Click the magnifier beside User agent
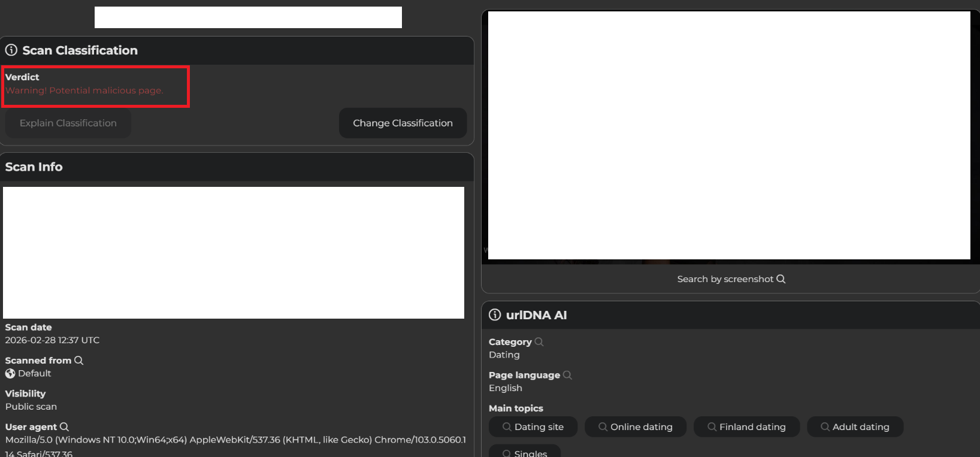This screenshot has height=457, width=980. pyautogui.click(x=64, y=427)
